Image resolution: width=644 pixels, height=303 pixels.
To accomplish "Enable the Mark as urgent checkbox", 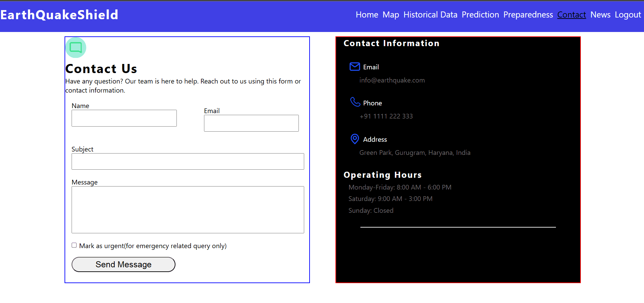I will 74,245.
